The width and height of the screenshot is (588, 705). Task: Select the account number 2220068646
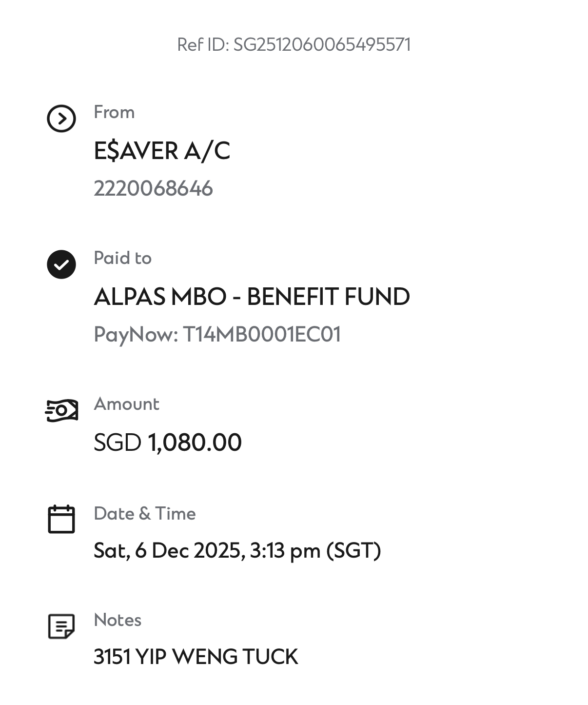click(x=153, y=188)
